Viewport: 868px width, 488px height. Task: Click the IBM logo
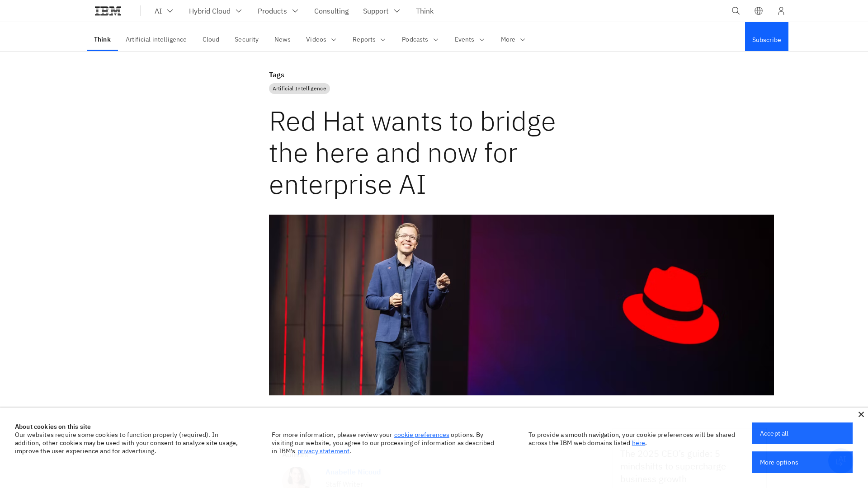click(108, 11)
